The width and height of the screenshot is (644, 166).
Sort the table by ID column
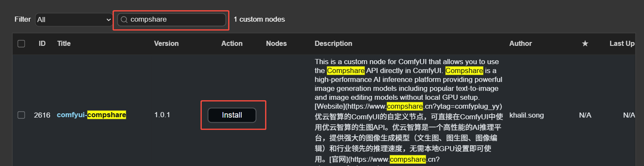coord(42,44)
